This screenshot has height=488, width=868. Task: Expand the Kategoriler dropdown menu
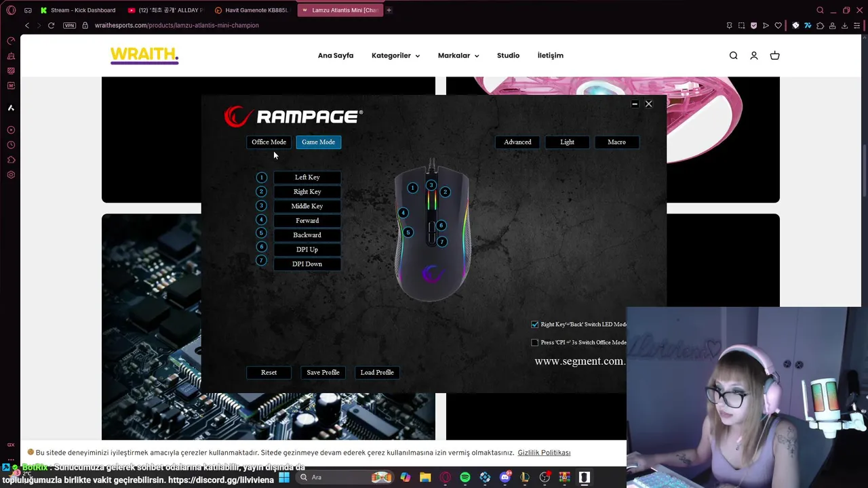click(x=395, y=56)
